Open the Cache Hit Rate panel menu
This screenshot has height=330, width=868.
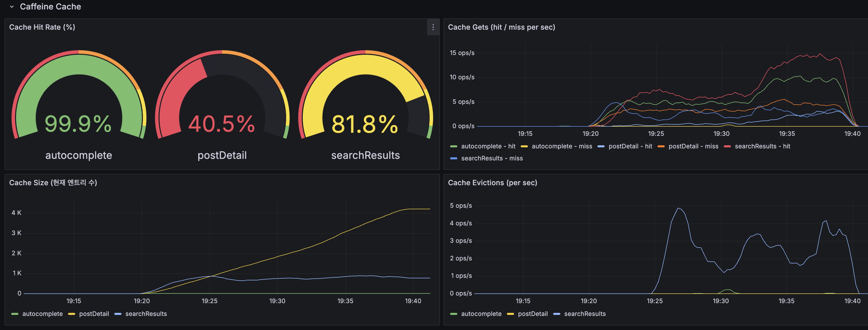(x=433, y=27)
